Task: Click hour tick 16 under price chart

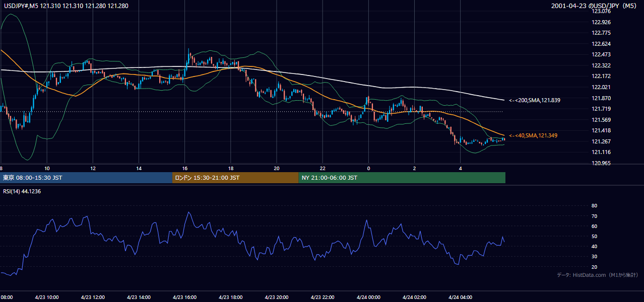Action: click(184, 168)
